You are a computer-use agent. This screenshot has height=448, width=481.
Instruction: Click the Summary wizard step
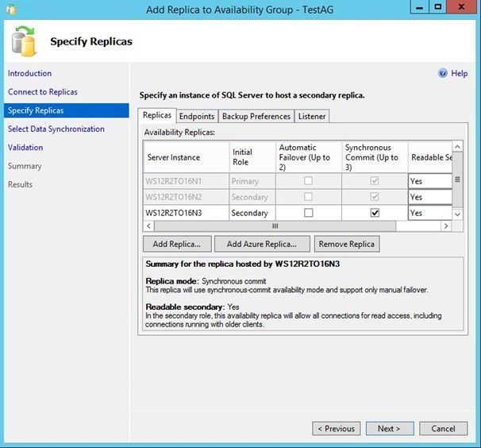tap(25, 166)
